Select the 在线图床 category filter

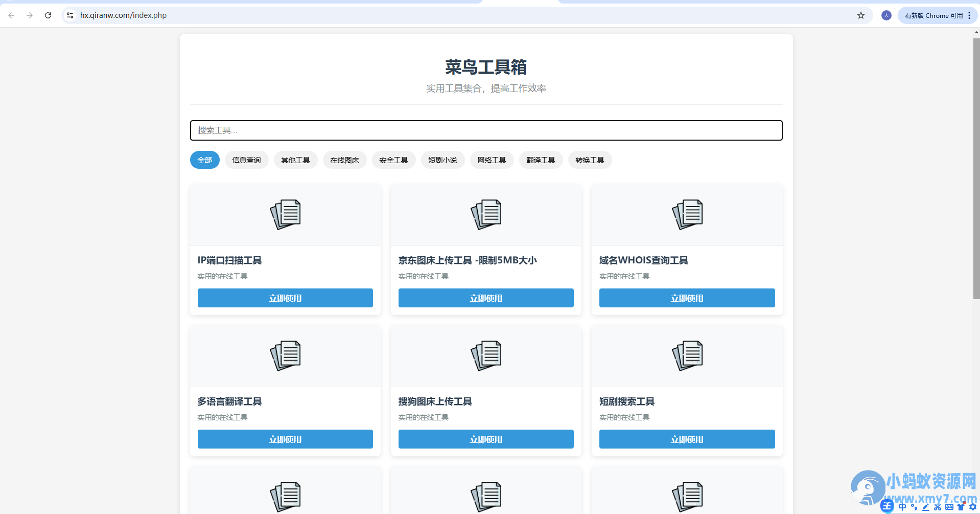click(x=345, y=160)
